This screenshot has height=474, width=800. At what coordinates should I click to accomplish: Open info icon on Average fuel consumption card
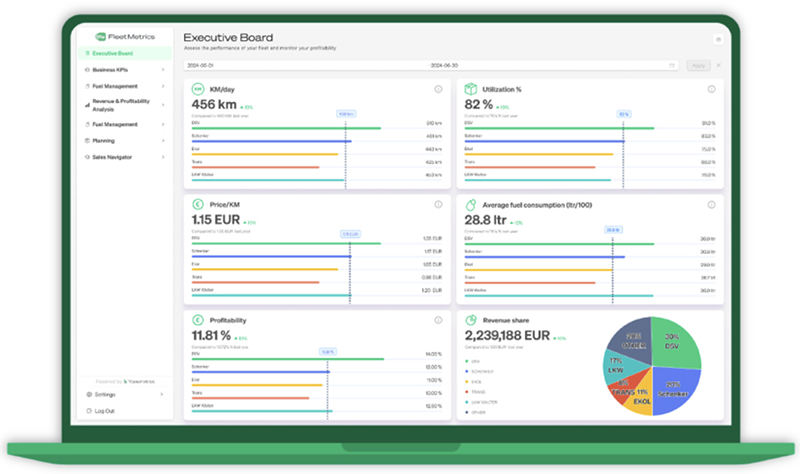[711, 205]
